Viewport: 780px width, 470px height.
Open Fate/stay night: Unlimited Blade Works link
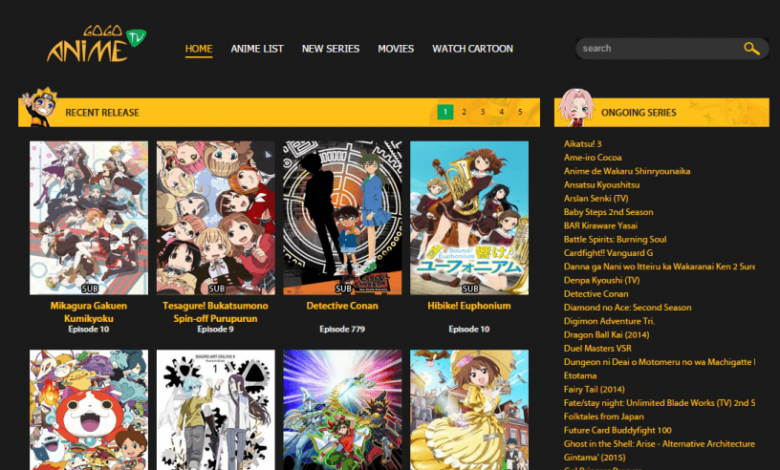(659, 403)
